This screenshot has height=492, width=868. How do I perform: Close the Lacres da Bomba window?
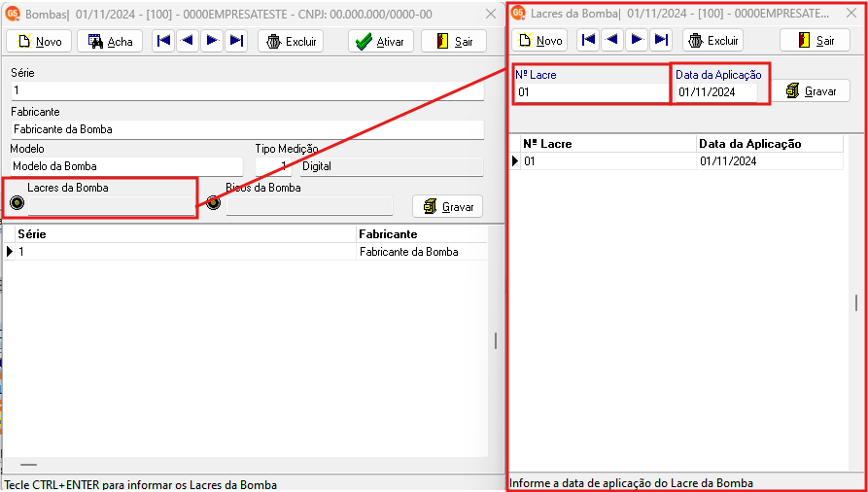point(851,14)
